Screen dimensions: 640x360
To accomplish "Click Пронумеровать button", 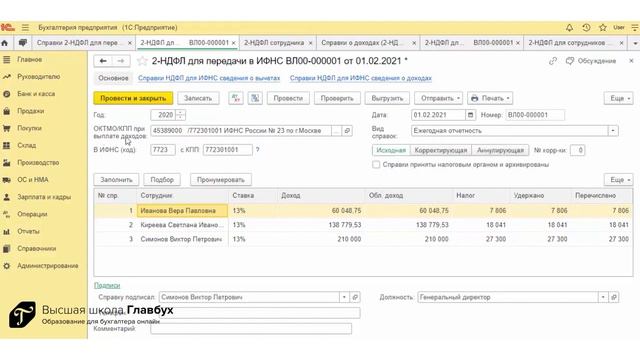I will tap(220, 180).
